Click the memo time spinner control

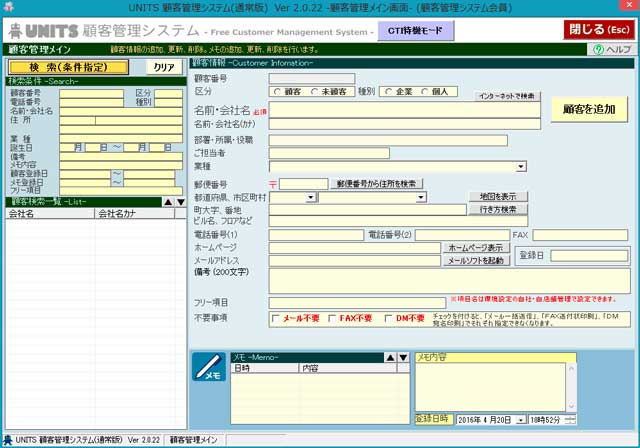[x=572, y=419]
